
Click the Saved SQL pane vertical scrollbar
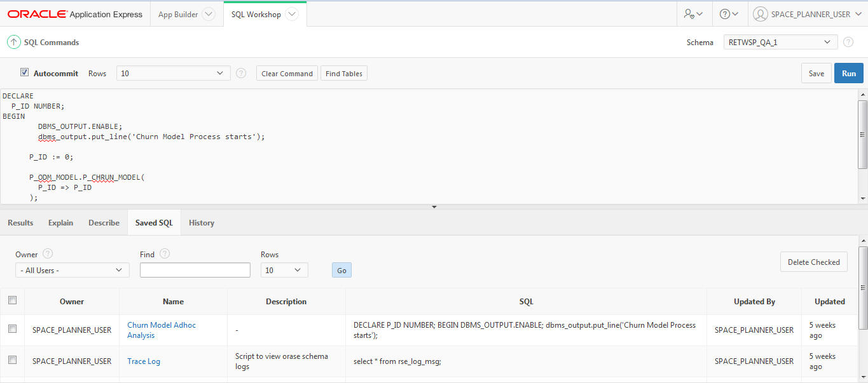863,287
